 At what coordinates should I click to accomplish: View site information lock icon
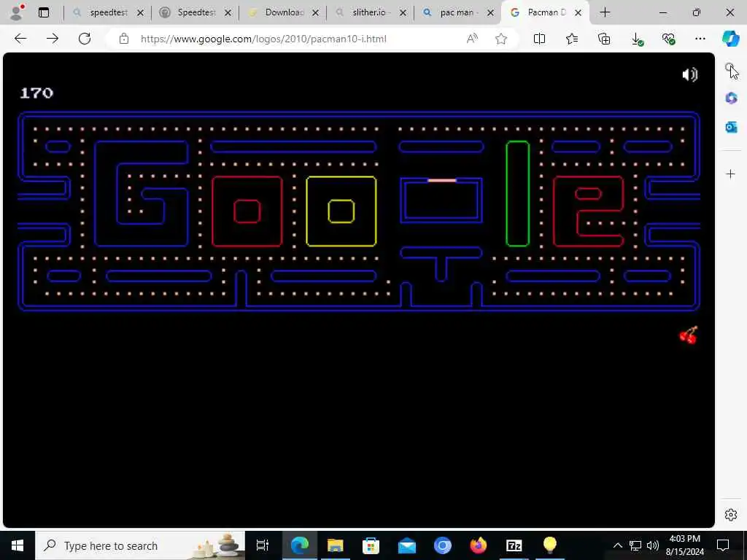point(124,39)
